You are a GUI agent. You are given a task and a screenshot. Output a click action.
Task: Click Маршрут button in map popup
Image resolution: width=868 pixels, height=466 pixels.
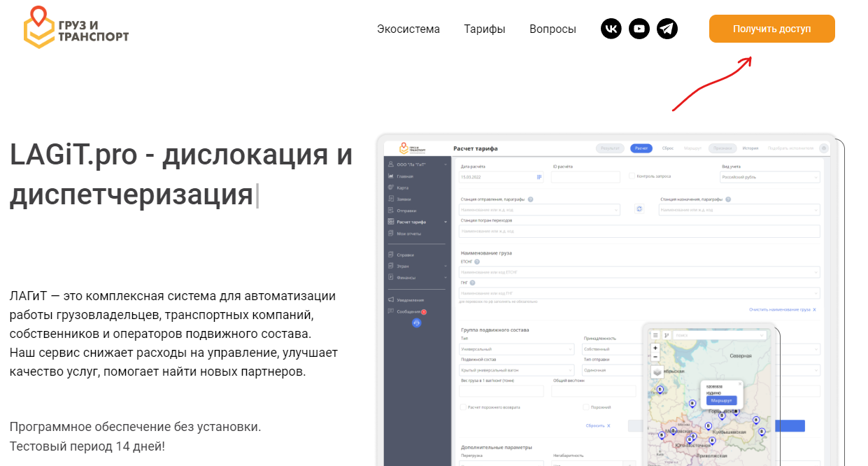point(720,400)
